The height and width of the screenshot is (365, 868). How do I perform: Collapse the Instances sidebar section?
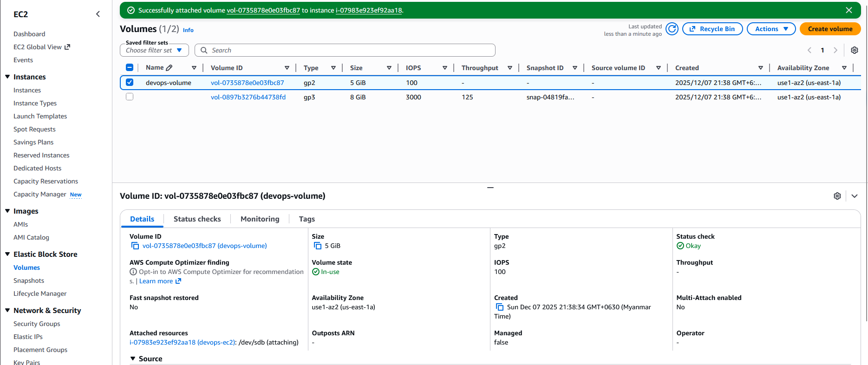coord(7,77)
